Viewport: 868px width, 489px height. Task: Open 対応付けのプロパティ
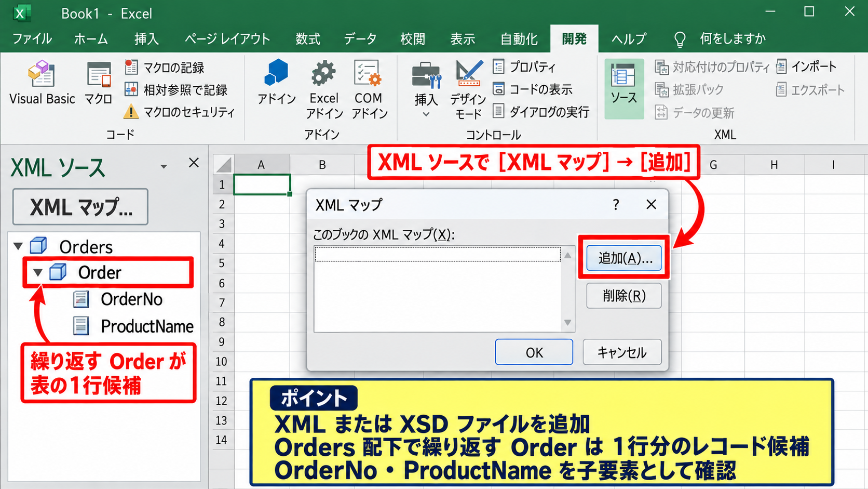pos(712,67)
